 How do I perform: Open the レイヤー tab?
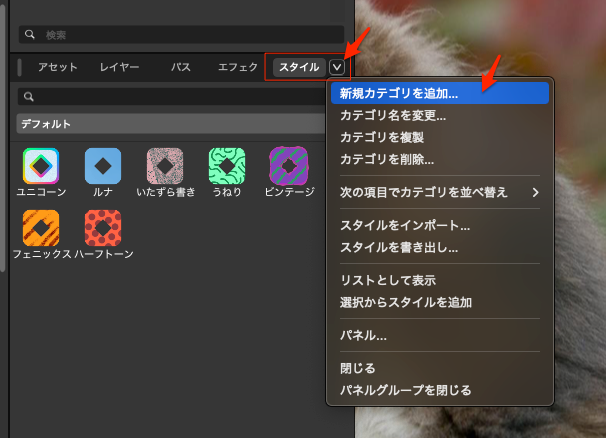119,67
